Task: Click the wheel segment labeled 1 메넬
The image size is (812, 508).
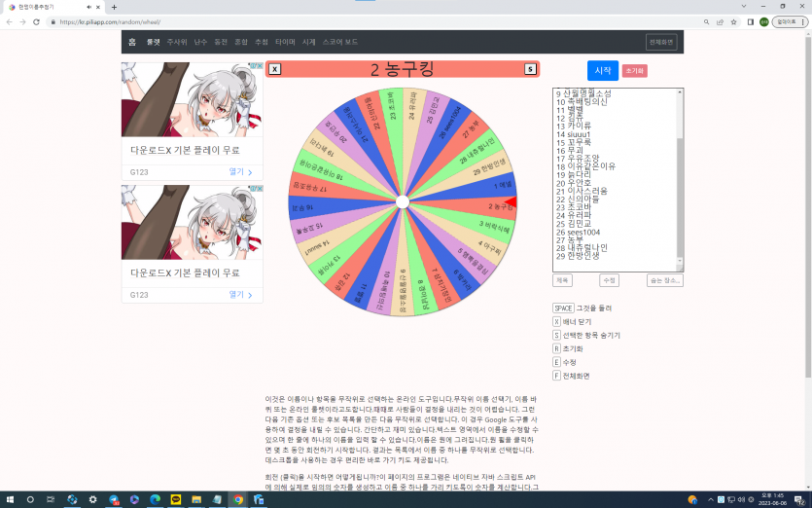Action: click(479, 188)
